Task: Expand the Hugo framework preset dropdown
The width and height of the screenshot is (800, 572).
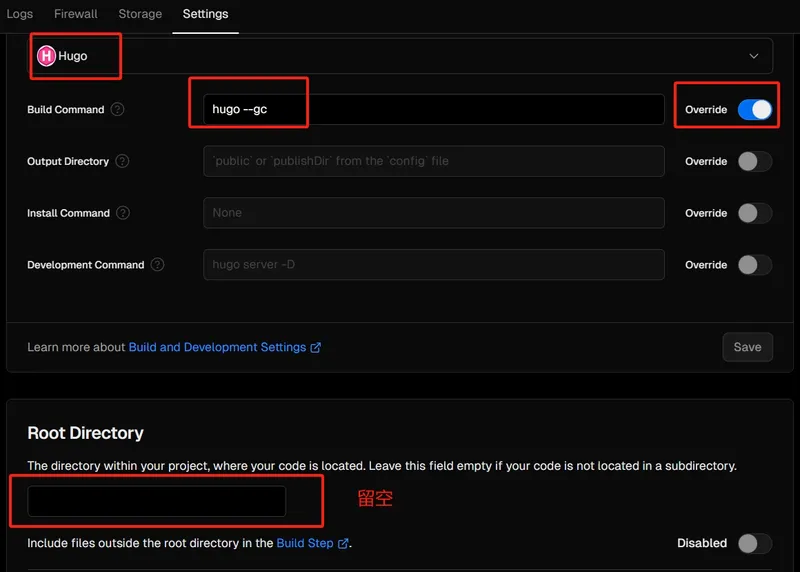Action: pyautogui.click(x=399, y=56)
